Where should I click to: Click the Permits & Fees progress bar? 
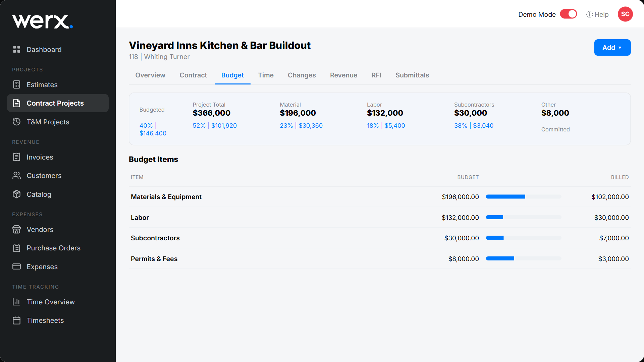point(524,258)
